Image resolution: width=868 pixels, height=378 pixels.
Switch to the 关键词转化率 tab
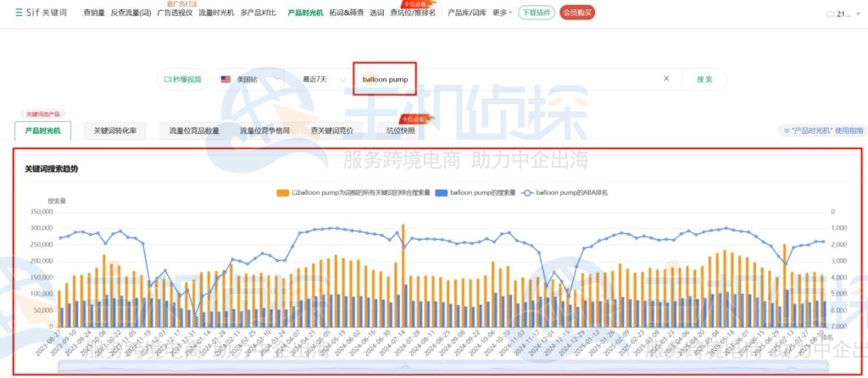click(x=120, y=131)
